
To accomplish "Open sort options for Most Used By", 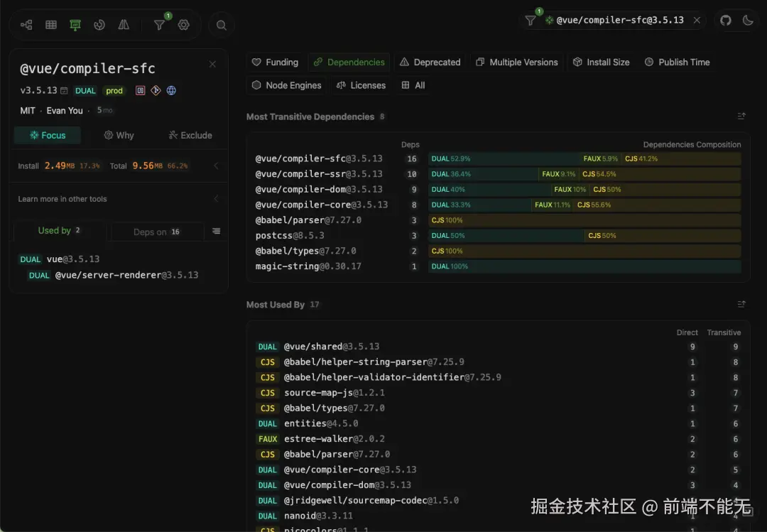I will coord(741,304).
